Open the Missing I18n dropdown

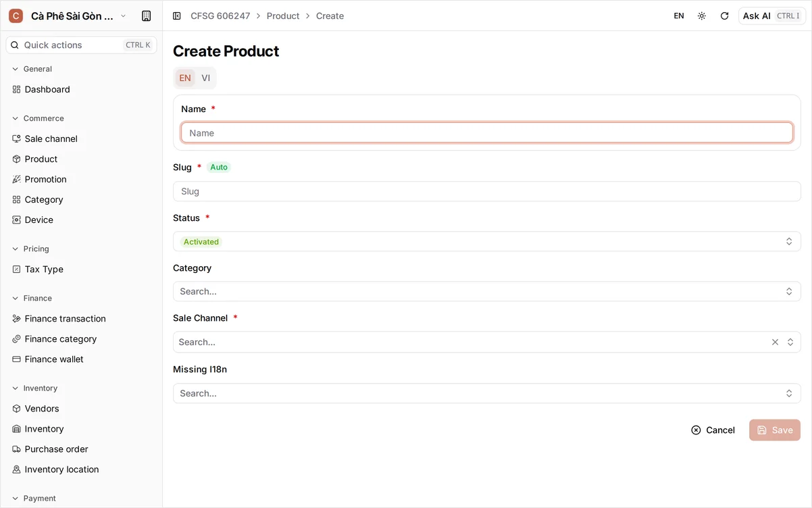(x=487, y=393)
